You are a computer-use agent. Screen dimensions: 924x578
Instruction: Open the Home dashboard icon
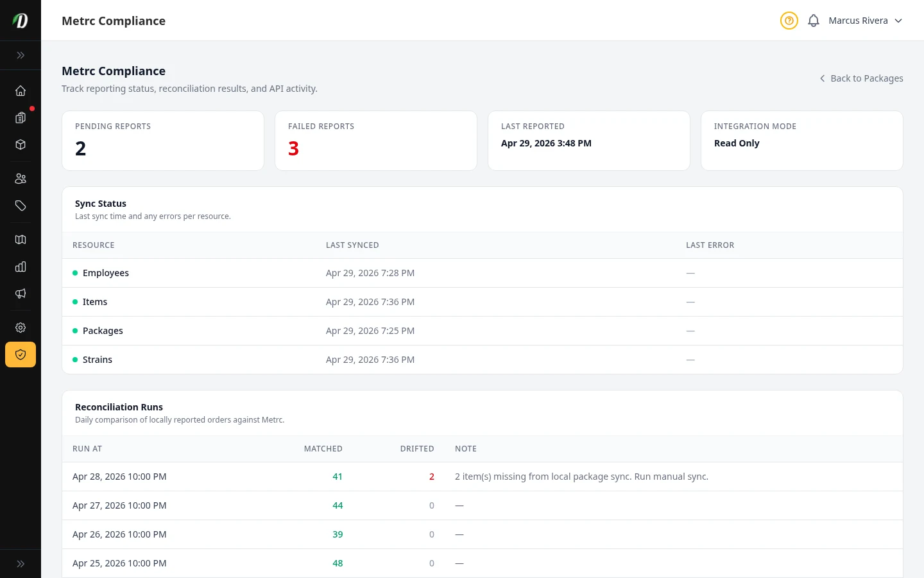[x=21, y=91]
